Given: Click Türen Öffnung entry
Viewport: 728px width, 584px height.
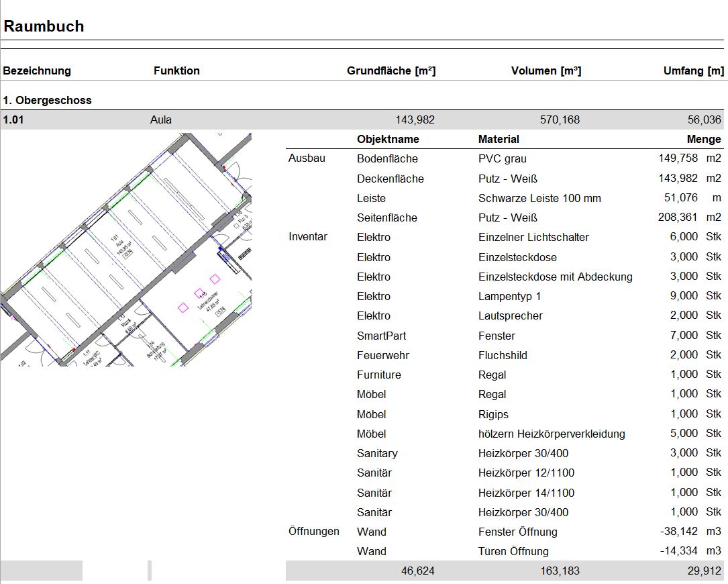Looking at the screenshot, I should [x=513, y=552].
